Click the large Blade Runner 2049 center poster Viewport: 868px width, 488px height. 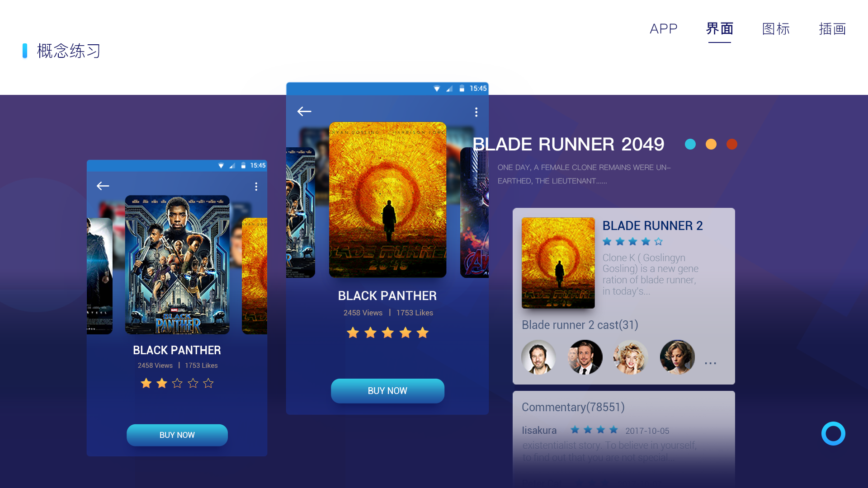coord(388,200)
